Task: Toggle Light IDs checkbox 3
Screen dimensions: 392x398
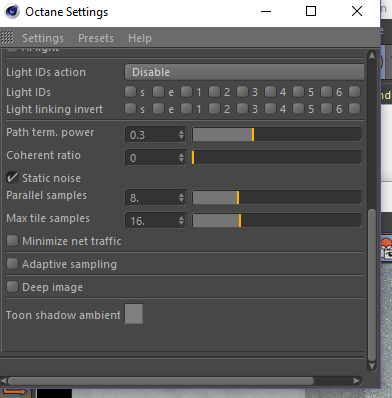Action: point(242,91)
